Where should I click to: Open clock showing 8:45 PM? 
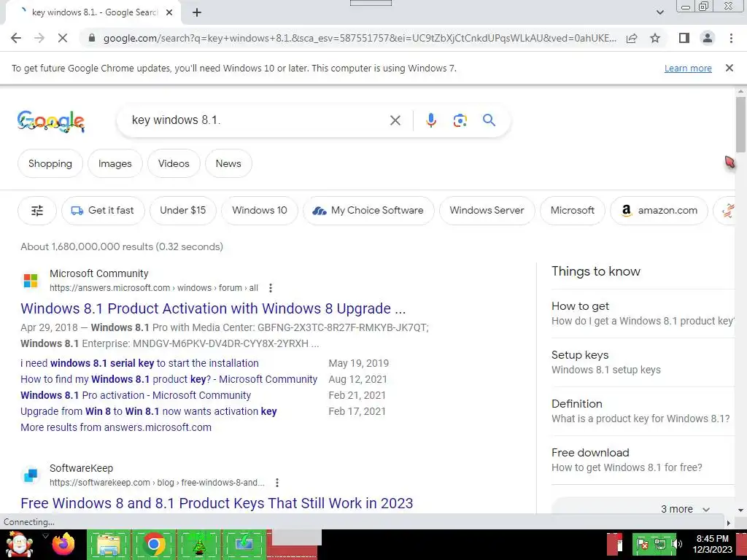pyautogui.click(x=712, y=544)
